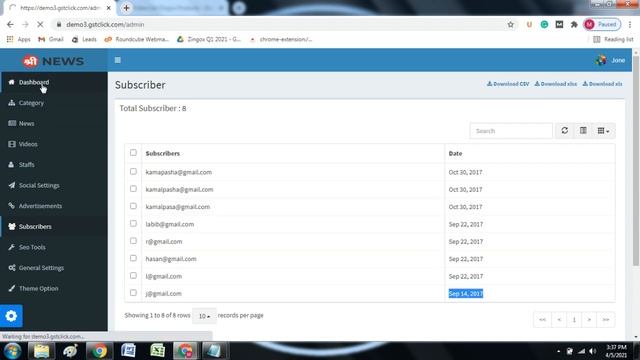Check the kamalpasha@gmail.com row checkbox
Viewport: 640px width, 360px height.
pyautogui.click(x=133, y=189)
